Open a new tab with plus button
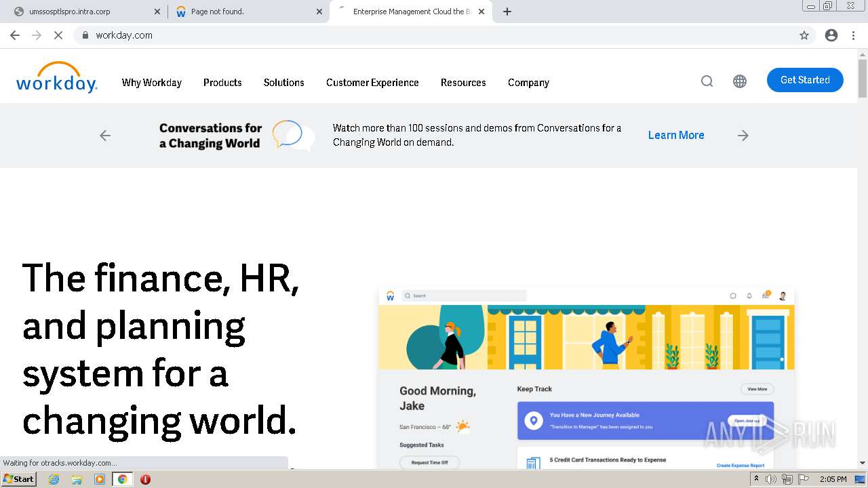The width and height of the screenshot is (868, 488). click(507, 12)
